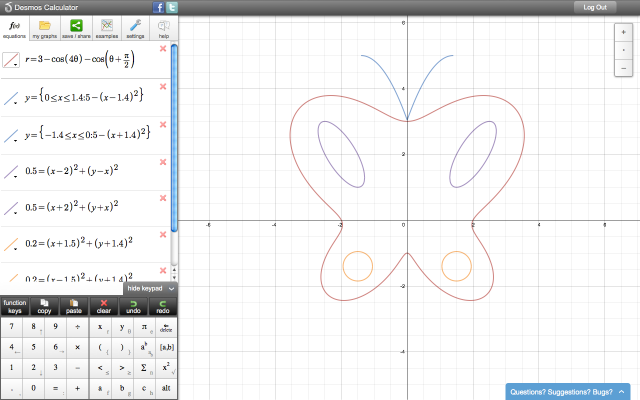
Task: Share via the Facebook icon
Action: point(158,7)
